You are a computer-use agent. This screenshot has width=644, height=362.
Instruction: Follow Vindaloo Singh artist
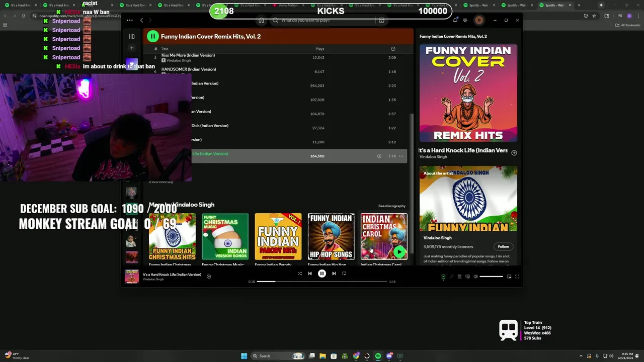click(x=503, y=246)
